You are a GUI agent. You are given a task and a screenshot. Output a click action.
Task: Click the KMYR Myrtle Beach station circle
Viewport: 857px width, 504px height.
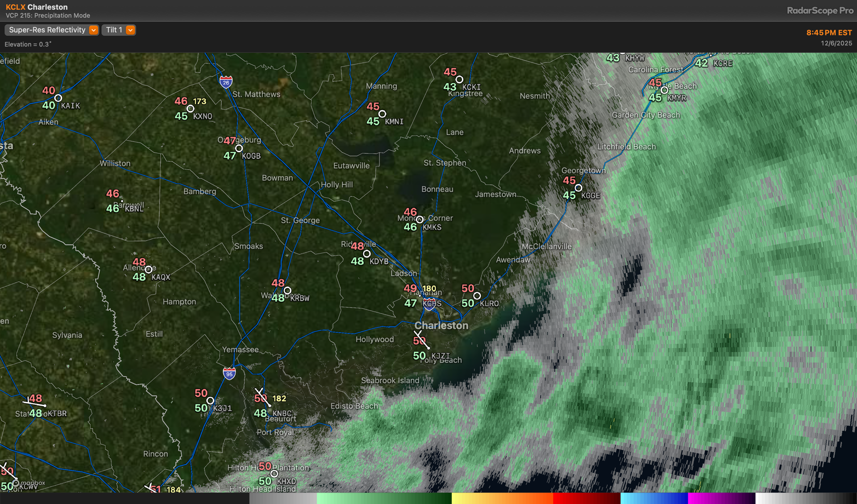664,90
